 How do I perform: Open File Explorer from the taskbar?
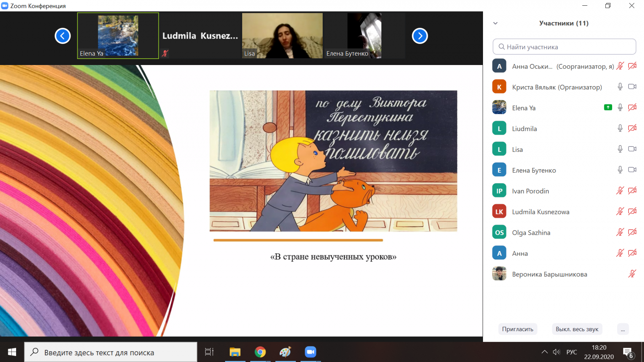coord(235,352)
